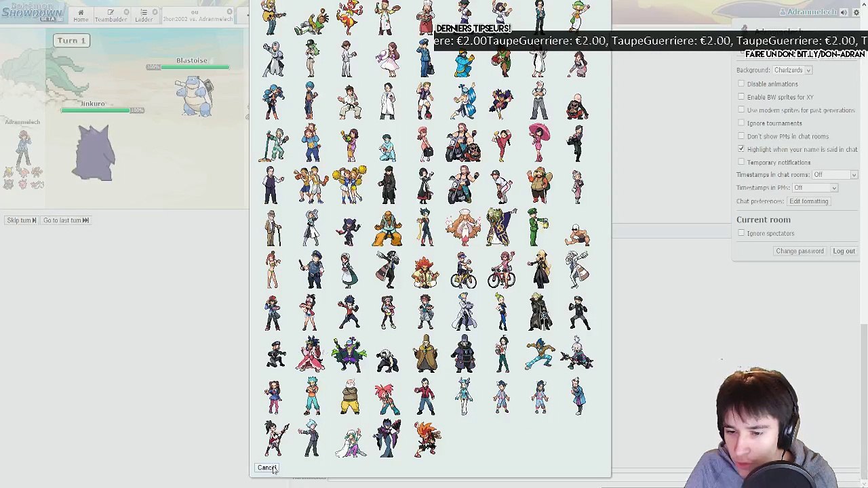
Task: Open the Background Charizards dropdown
Action: pos(792,70)
